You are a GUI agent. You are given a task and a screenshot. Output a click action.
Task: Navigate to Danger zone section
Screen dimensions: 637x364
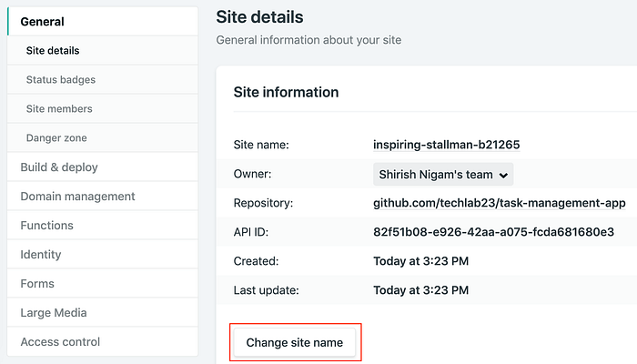click(x=56, y=137)
